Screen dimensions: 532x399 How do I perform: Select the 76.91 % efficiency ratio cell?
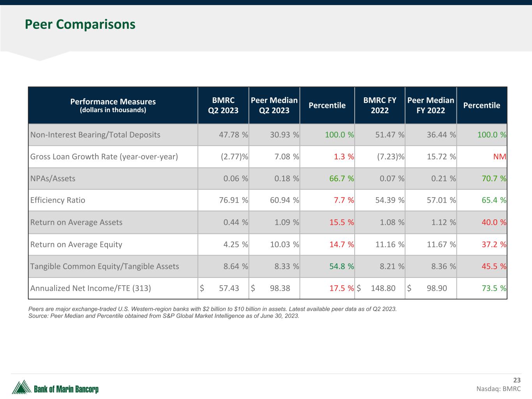tap(233, 200)
